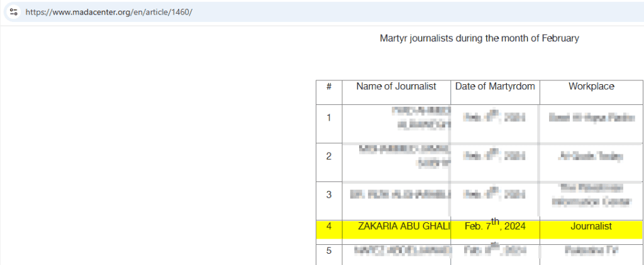Click the 'Name of Journalist' column header
The width and height of the screenshot is (644, 265).
click(396, 87)
